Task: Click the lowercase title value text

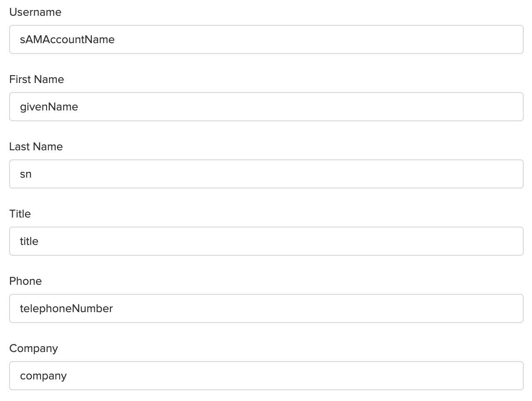Action: coord(29,241)
